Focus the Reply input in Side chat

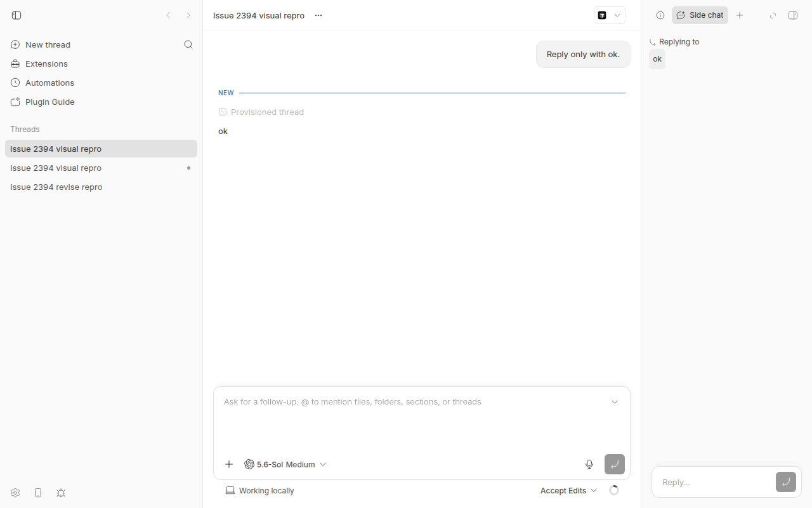[716, 483]
